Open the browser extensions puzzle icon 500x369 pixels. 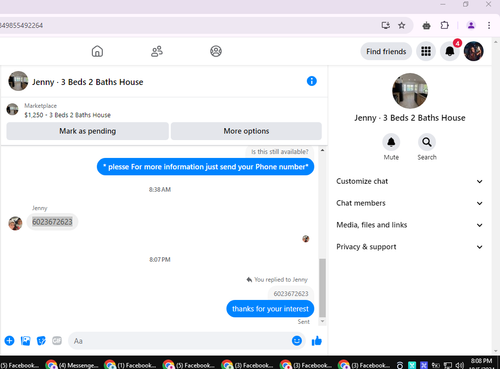pyautogui.click(x=445, y=25)
